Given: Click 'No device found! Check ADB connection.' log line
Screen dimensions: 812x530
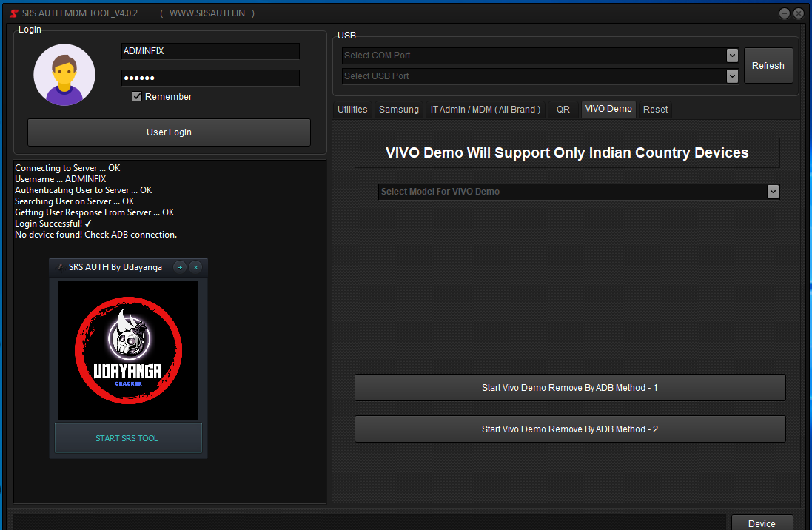Looking at the screenshot, I should click(x=95, y=235).
